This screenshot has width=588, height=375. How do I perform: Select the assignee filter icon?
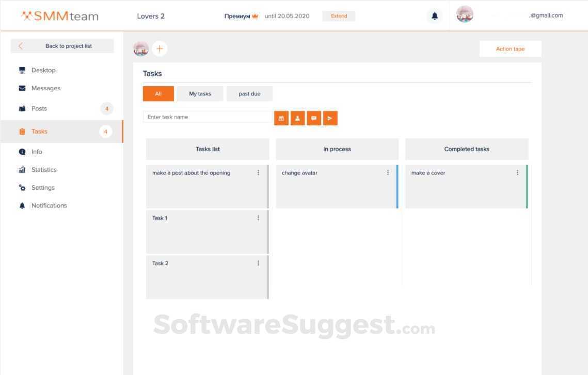[x=297, y=118]
